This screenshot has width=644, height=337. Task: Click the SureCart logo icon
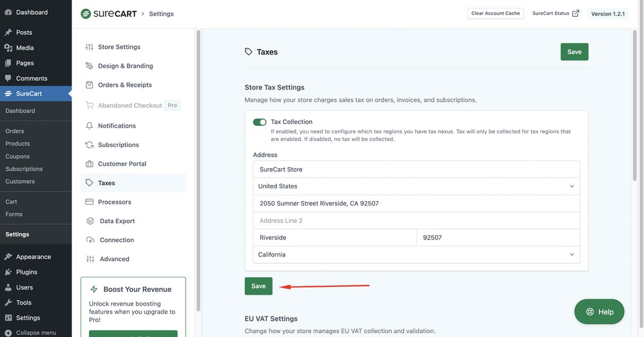86,14
